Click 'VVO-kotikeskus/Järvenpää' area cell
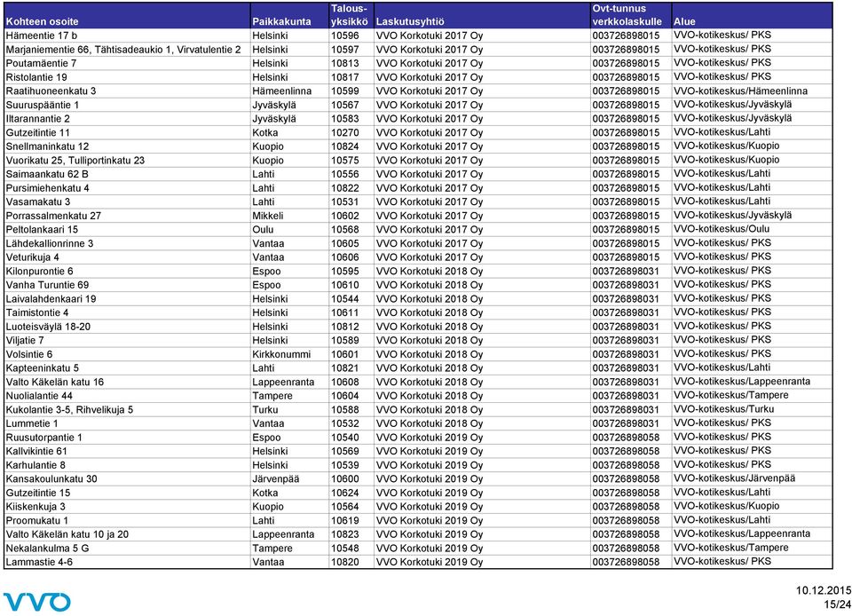 click(734, 478)
